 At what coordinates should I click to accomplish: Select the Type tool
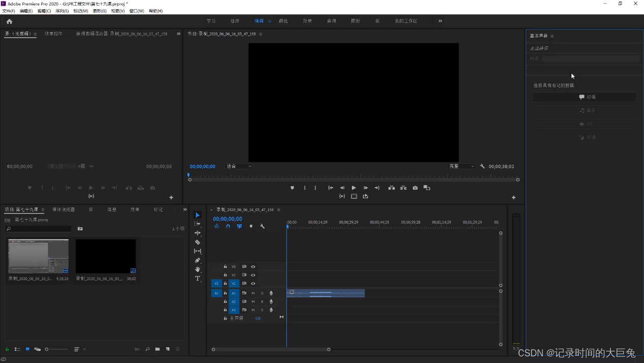point(198,279)
